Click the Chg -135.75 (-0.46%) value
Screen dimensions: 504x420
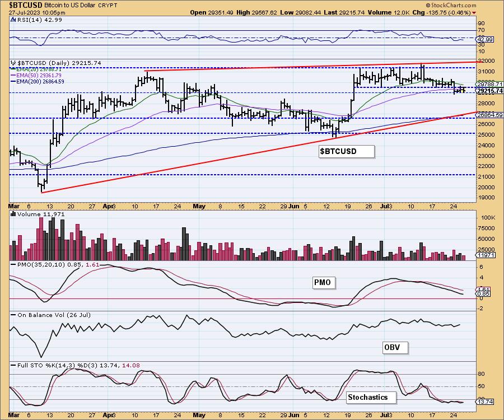coord(442,12)
